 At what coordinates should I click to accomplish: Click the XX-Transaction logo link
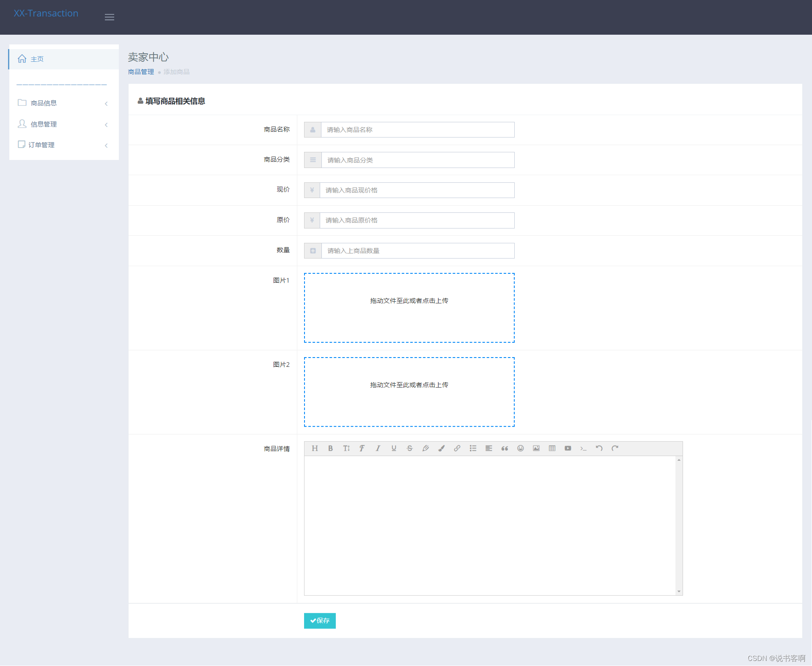tap(46, 13)
